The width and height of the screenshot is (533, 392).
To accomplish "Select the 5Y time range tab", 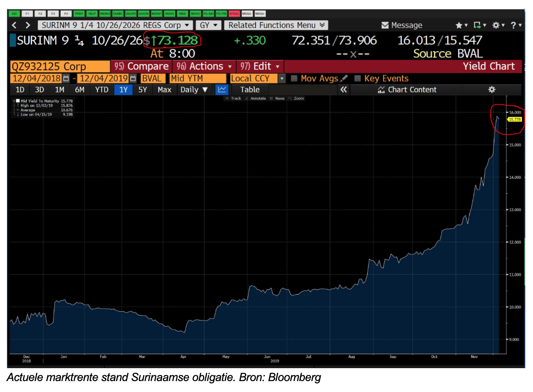I will click(x=143, y=90).
